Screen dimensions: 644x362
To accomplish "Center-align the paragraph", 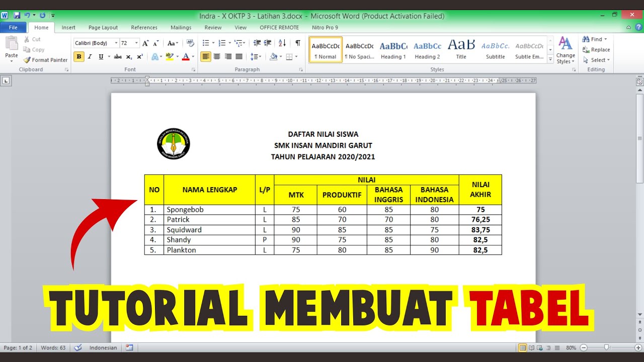I will click(x=217, y=57).
